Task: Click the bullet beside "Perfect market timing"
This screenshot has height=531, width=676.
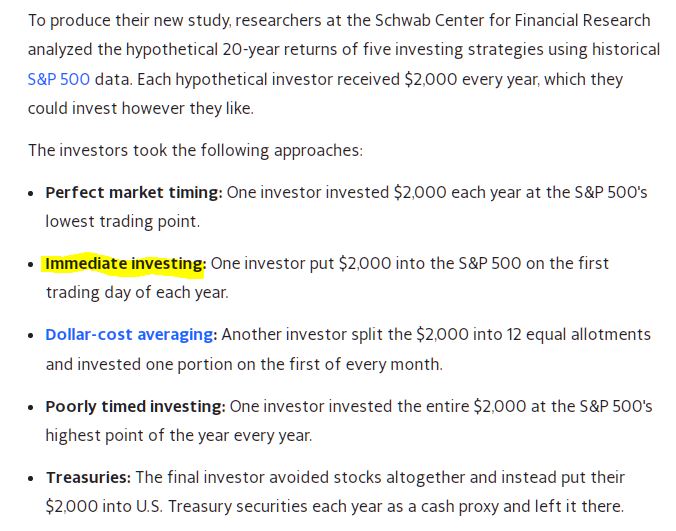Action: tap(33, 193)
